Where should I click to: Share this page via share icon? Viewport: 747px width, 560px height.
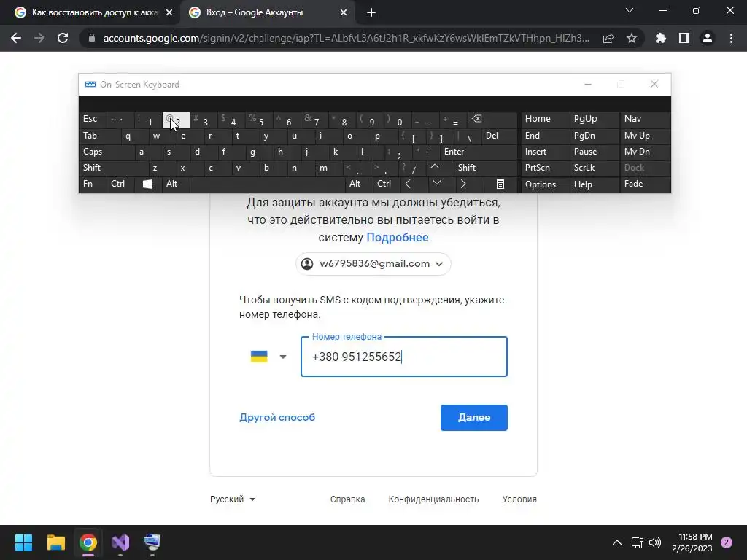(x=608, y=38)
